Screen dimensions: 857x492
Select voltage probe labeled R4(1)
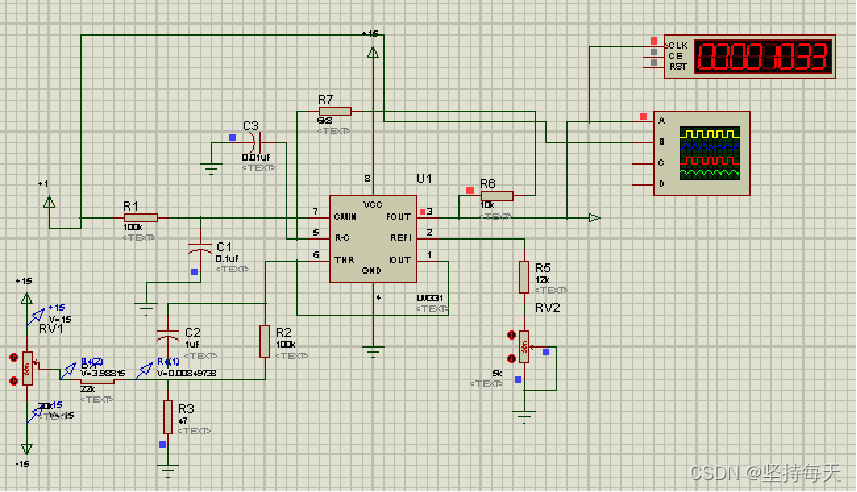(146, 370)
